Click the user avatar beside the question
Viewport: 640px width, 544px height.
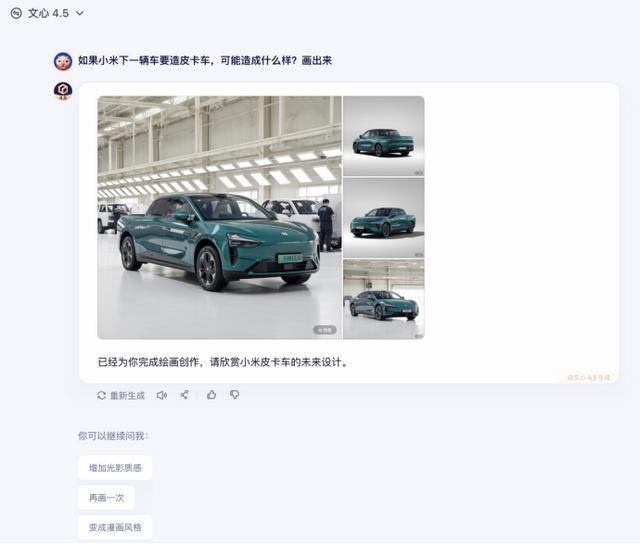[x=63, y=61]
